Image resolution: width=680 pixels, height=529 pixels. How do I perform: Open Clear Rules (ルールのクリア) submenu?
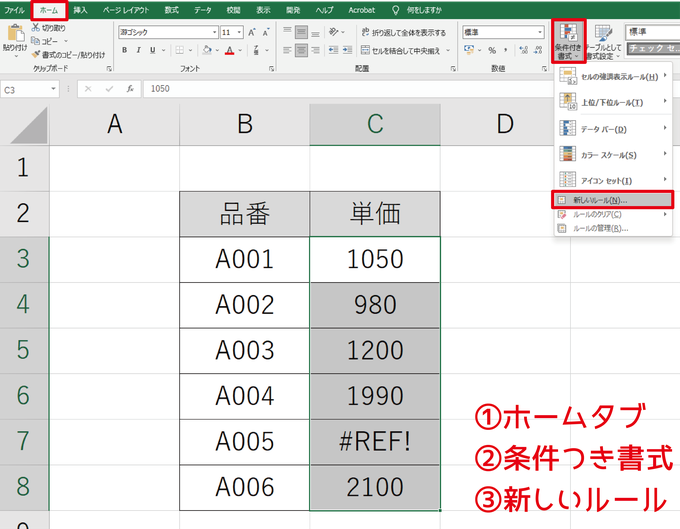[x=613, y=214]
